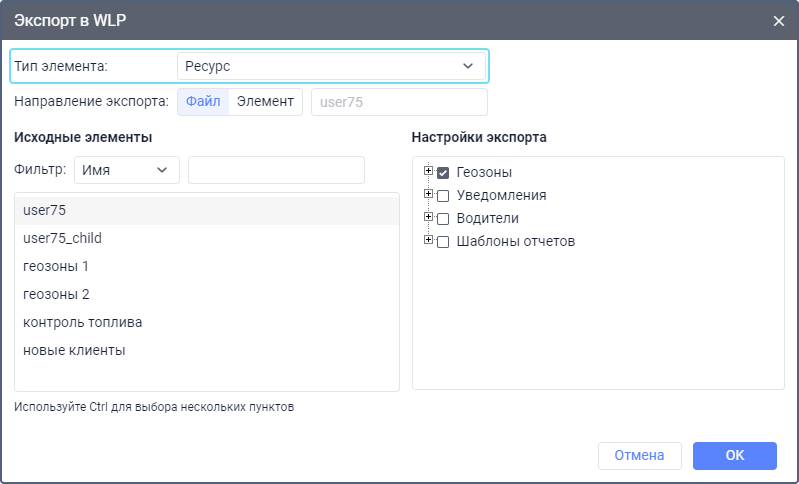Open the Тип элемента dropdown
Image resolution: width=799 pixels, height=484 pixels.
(x=330, y=66)
